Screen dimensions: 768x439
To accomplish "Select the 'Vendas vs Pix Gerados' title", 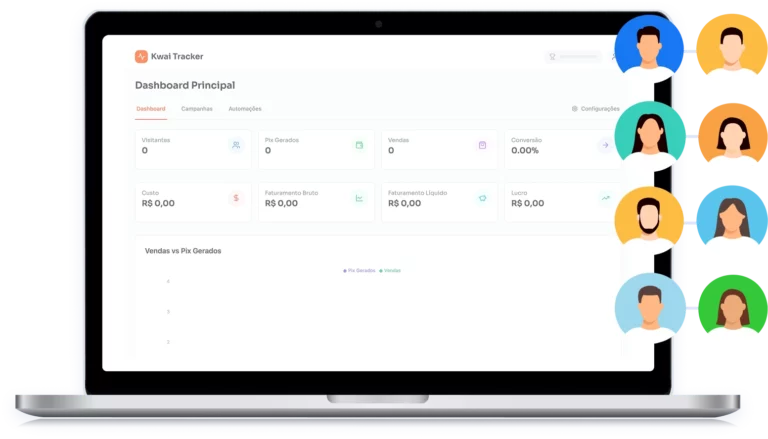I will point(183,251).
